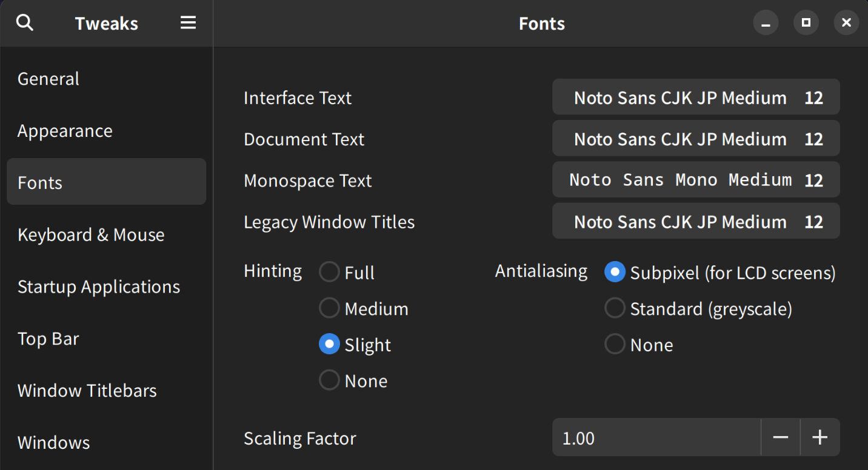This screenshot has width=868, height=470.
Task: Select Full hinting option
Action: pyautogui.click(x=347, y=273)
